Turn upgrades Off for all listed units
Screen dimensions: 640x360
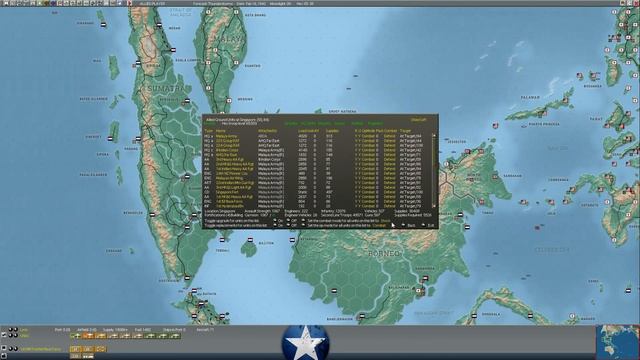pyautogui.click(x=289, y=220)
